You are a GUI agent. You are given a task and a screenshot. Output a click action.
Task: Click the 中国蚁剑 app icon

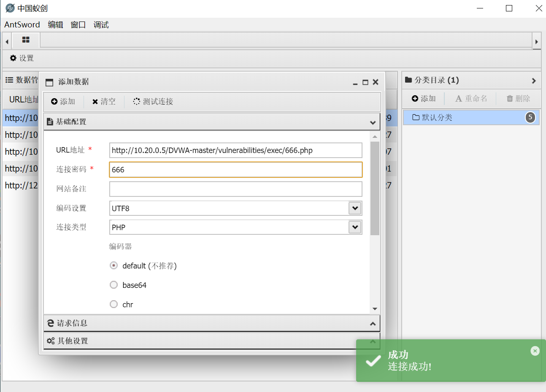click(10, 8)
